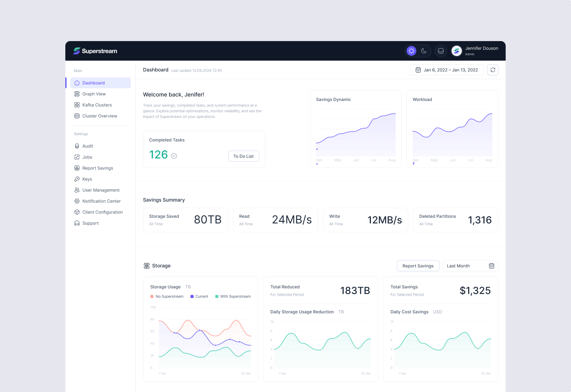Viewport: 571px width, 392px height.
Task: Click the Last update timestamp text
Action: (x=196, y=71)
